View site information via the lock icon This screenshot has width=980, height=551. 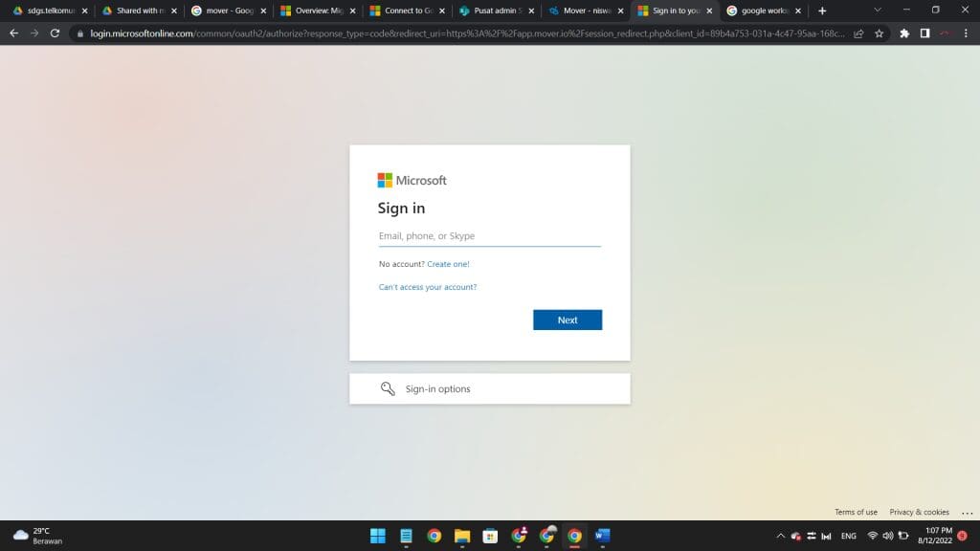[x=80, y=33]
